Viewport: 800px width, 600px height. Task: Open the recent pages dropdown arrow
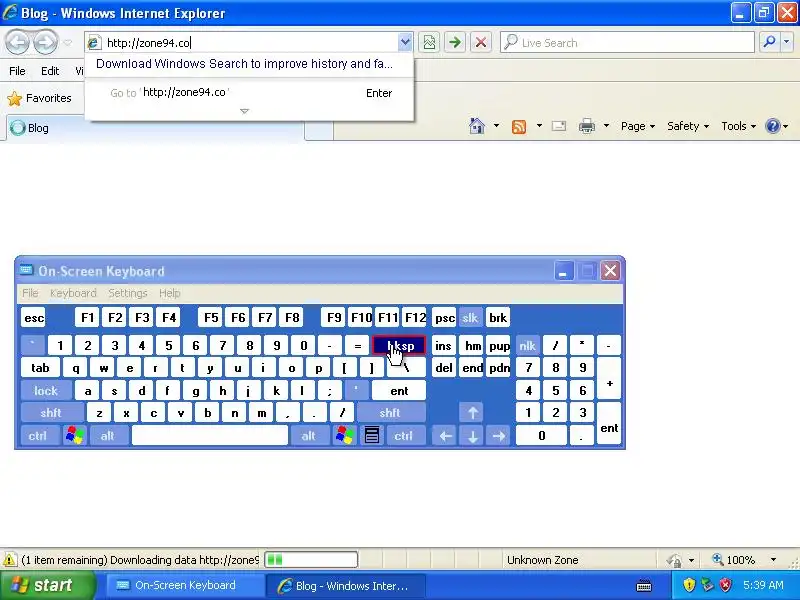[x=68, y=42]
